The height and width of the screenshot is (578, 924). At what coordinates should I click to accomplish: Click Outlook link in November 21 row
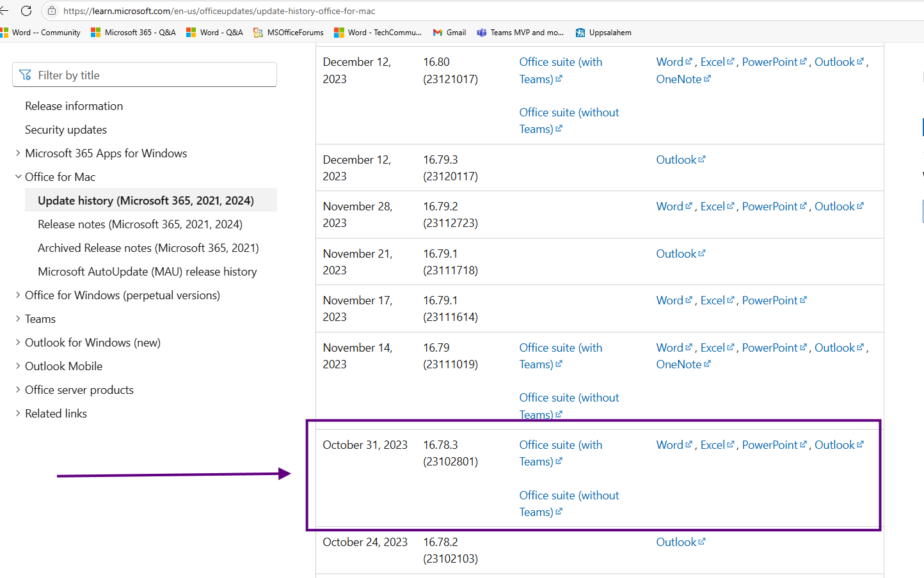click(x=680, y=254)
